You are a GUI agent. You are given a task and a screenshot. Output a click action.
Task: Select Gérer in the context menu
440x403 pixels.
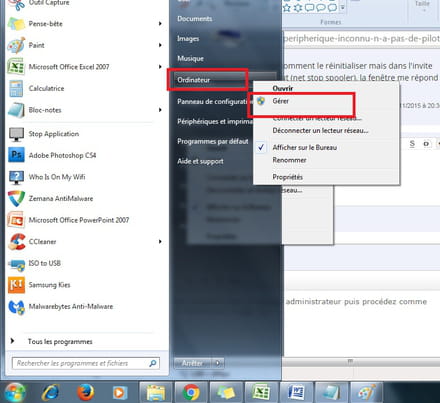point(281,101)
